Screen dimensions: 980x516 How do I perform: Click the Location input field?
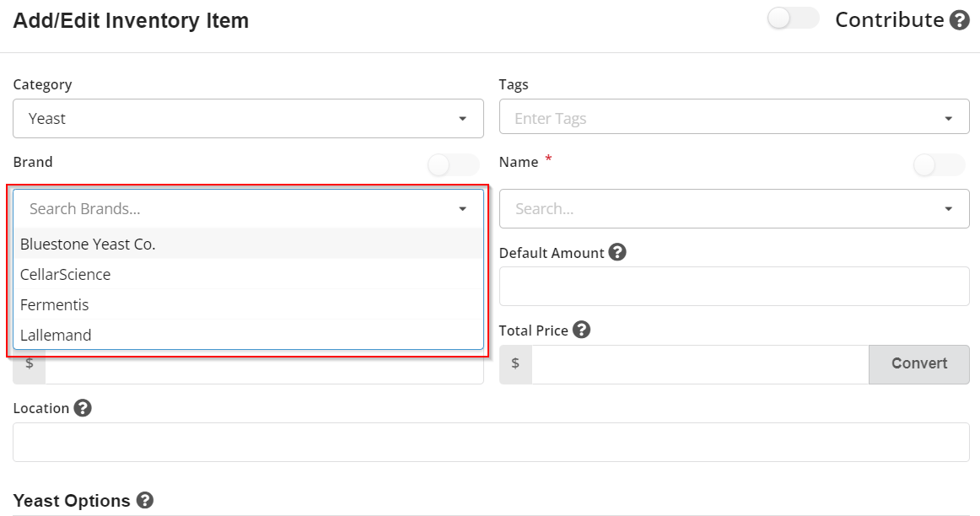[491, 443]
